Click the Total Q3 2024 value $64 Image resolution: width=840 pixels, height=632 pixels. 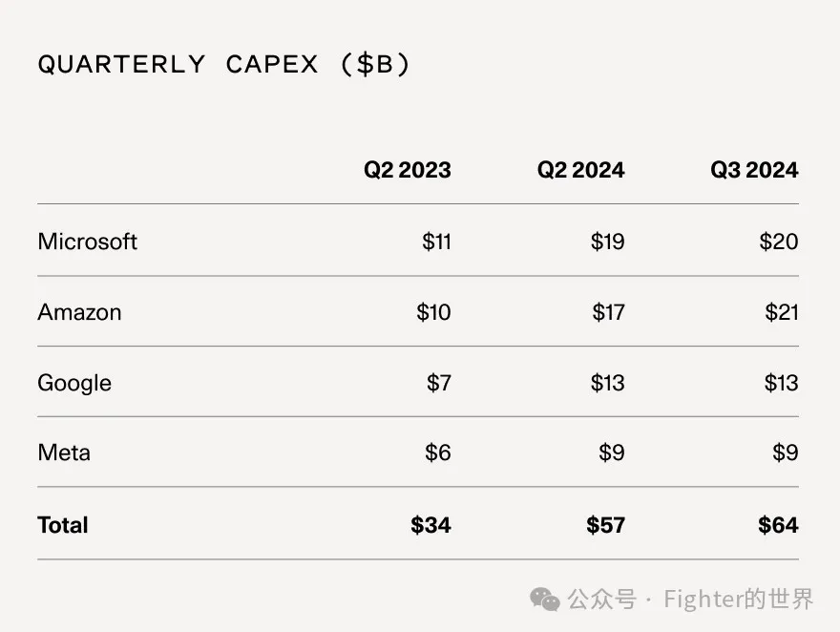(x=778, y=525)
